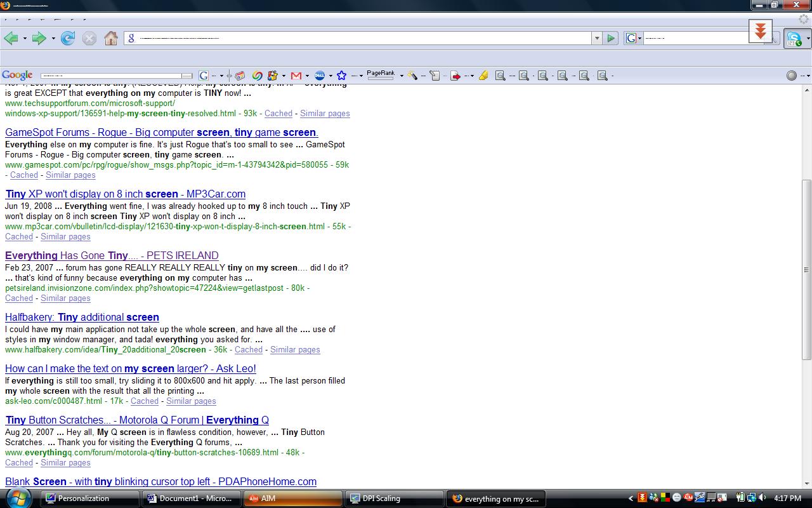Click the network connection tray icon
The image size is (812, 508).
tap(752, 498)
